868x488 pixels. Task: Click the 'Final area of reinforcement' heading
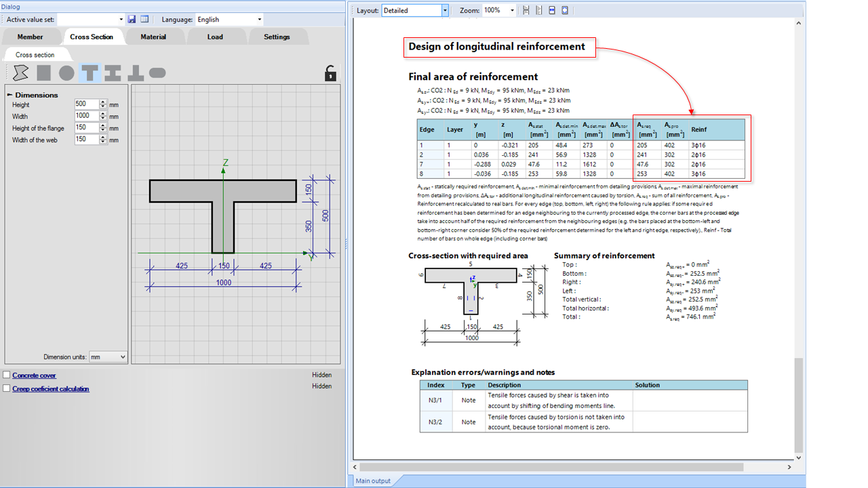[x=473, y=77]
